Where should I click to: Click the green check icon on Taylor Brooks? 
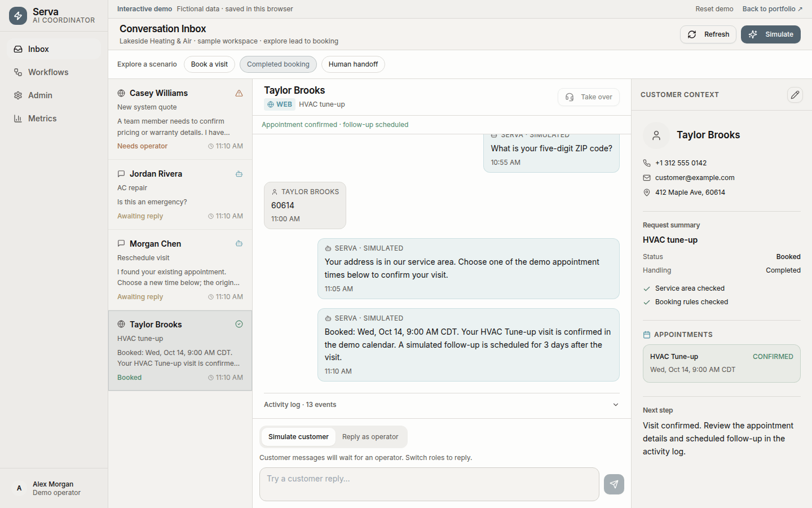[x=239, y=324]
